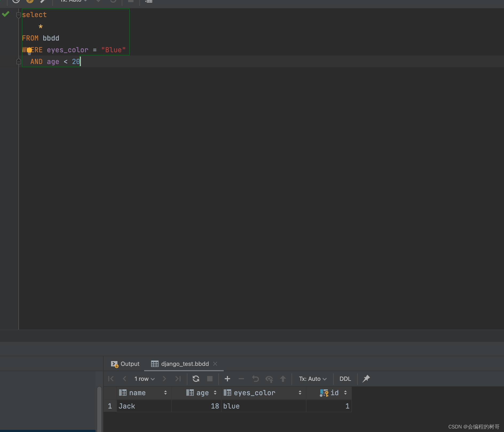Click the eyes_color column header text
Image resolution: width=504 pixels, height=432 pixels.
254,393
